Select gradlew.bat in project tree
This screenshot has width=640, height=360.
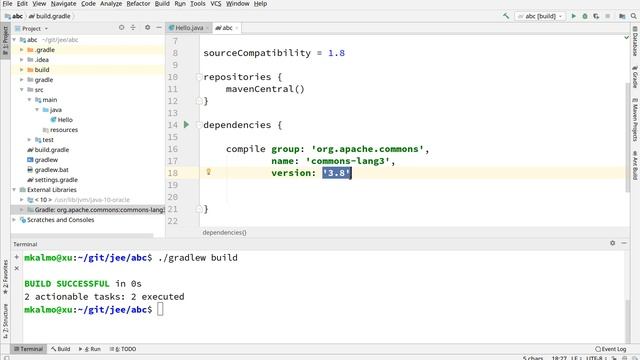[x=48, y=170]
